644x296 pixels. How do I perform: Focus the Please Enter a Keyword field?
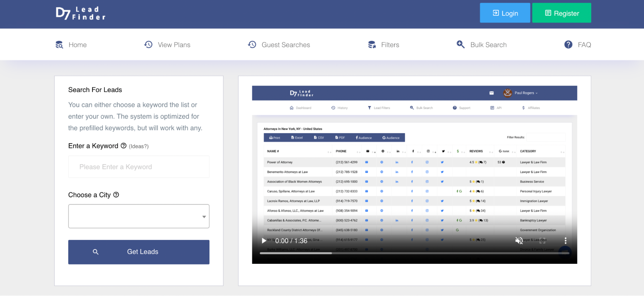tap(139, 167)
